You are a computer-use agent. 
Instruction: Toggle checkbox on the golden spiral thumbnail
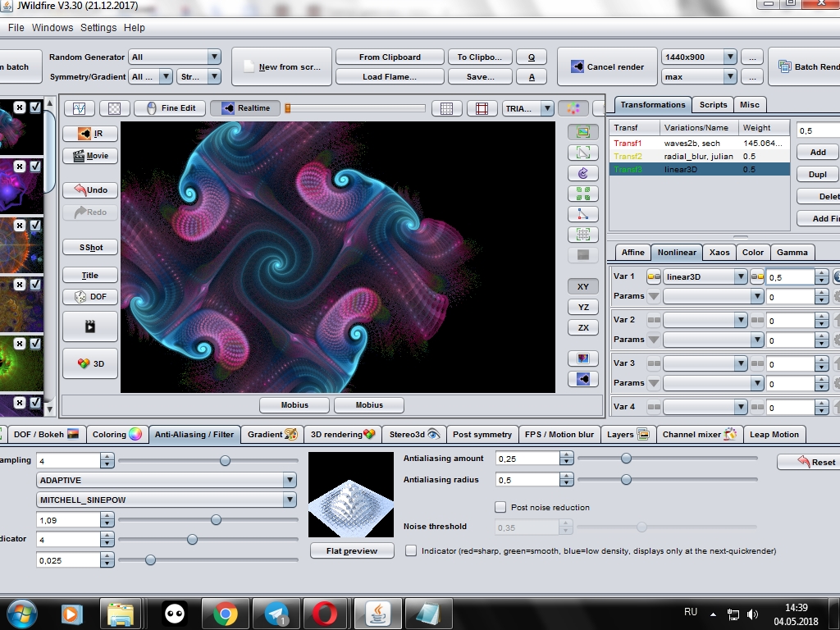(35, 284)
